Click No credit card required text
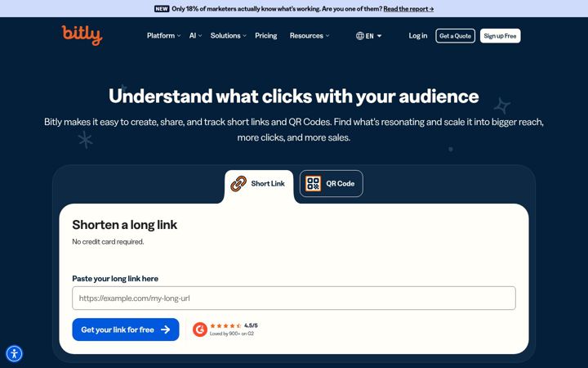Viewport: 588px width, 368px height. 108,242
